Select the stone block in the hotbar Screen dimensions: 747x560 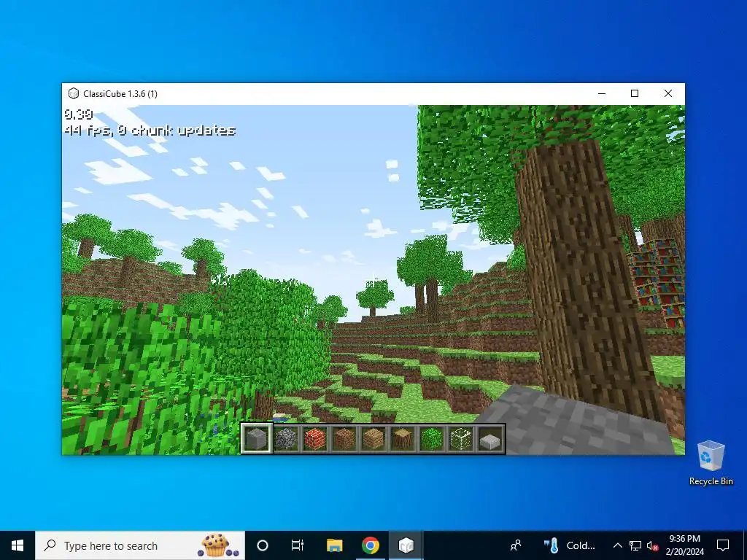point(256,438)
